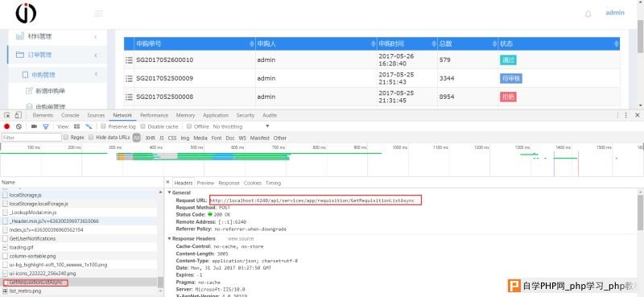Click the 订单管理 folder icon
The height and width of the screenshot is (297, 644).
coord(19,55)
